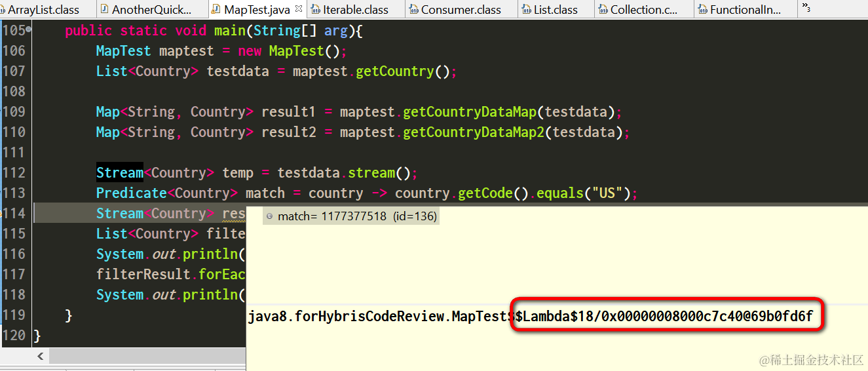Click the getCountryDataMap2 method call
Viewport: 868px width, 371px height.
tap(474, 132)
